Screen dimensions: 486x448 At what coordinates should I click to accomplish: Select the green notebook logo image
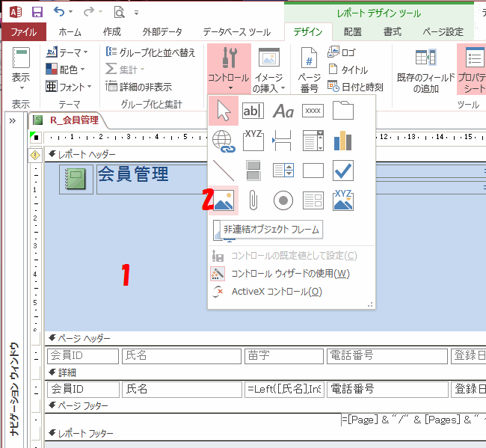76,179
